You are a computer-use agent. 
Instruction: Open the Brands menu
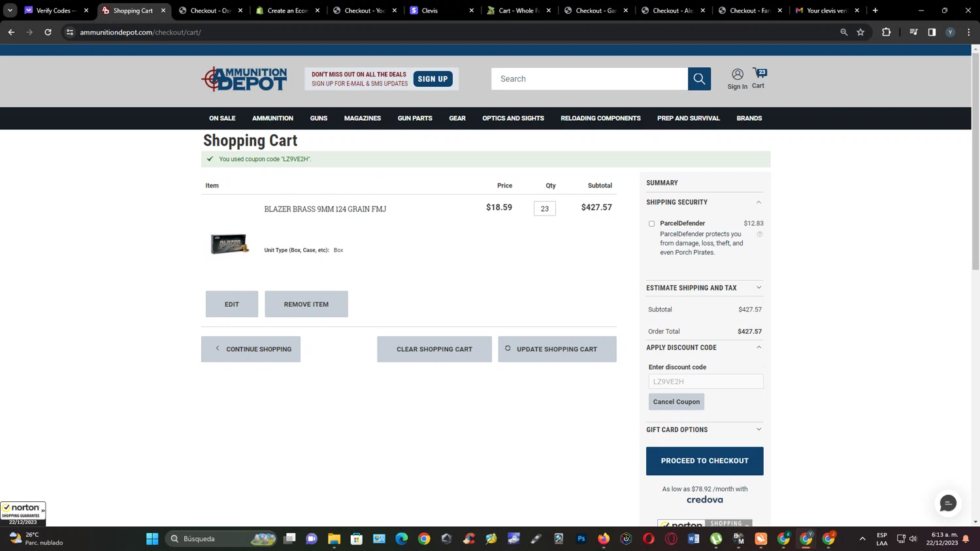749,118
